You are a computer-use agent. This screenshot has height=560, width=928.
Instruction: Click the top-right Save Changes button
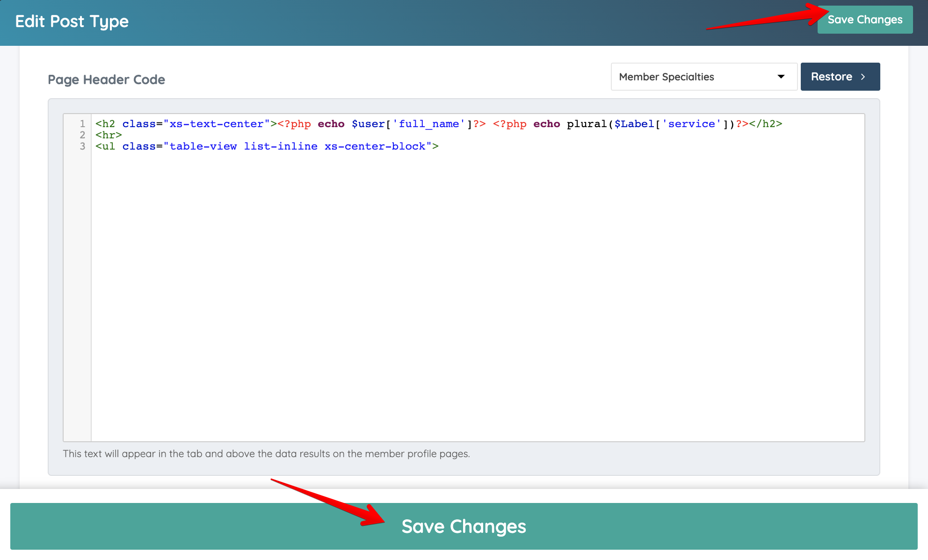(x=864, y=20)
